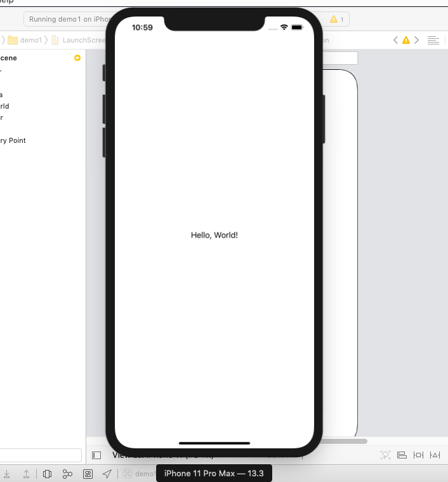Image resolution: width=448 pixels, height=482 pixels.
Task: Click Hello, World! label in simulator
Action: tap(214, 235)
